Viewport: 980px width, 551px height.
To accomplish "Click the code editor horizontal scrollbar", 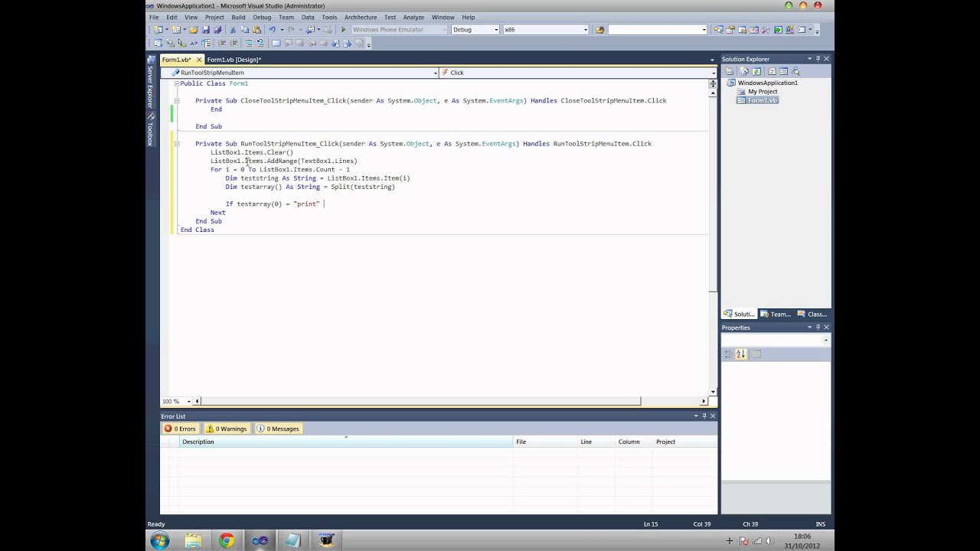I will 450,401.
